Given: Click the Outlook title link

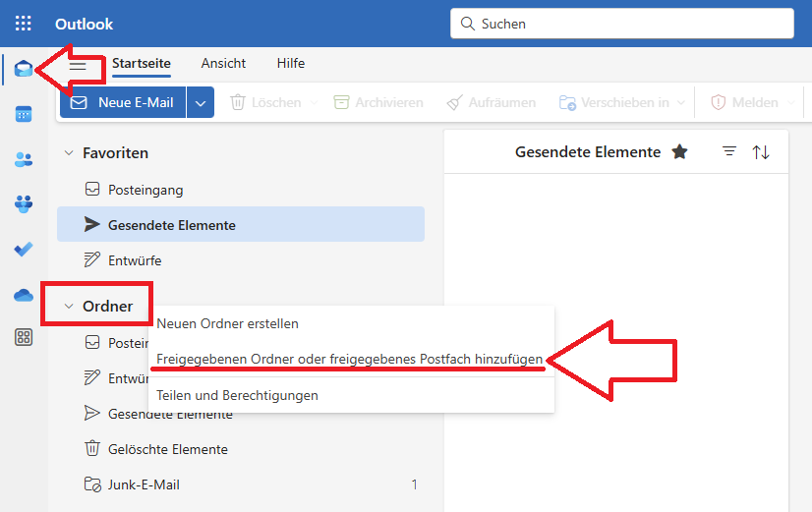Looking at the screenshot, I should point(84,24).
